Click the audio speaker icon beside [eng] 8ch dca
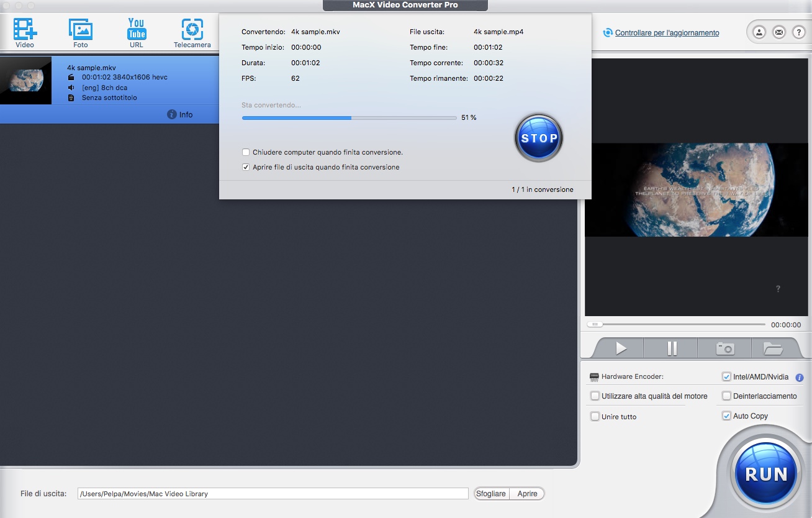Screen dimensions: 812x518 [71, 88]
